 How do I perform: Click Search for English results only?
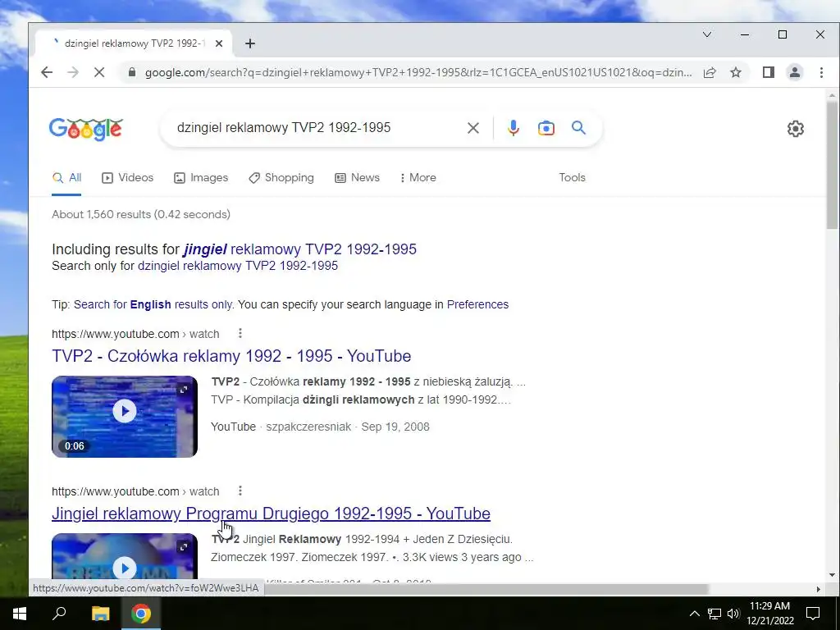tap(153, 304)
